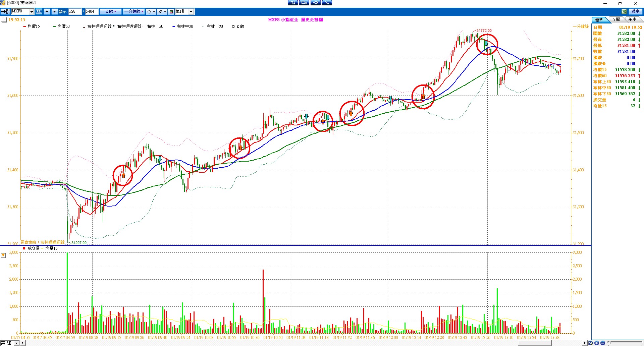The image size is (644, 346).
Task: Click the color grid icon in toolbar
Action: (x=171, y=12)
